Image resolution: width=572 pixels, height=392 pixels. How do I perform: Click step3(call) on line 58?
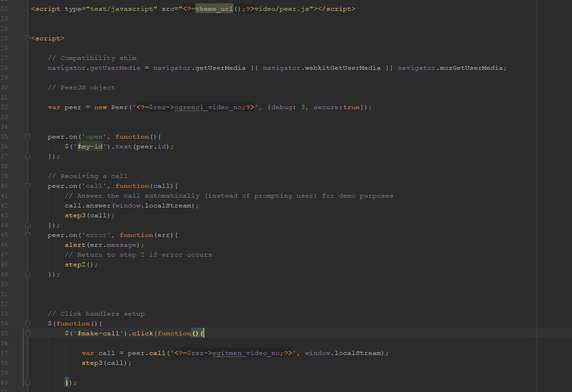104,363
